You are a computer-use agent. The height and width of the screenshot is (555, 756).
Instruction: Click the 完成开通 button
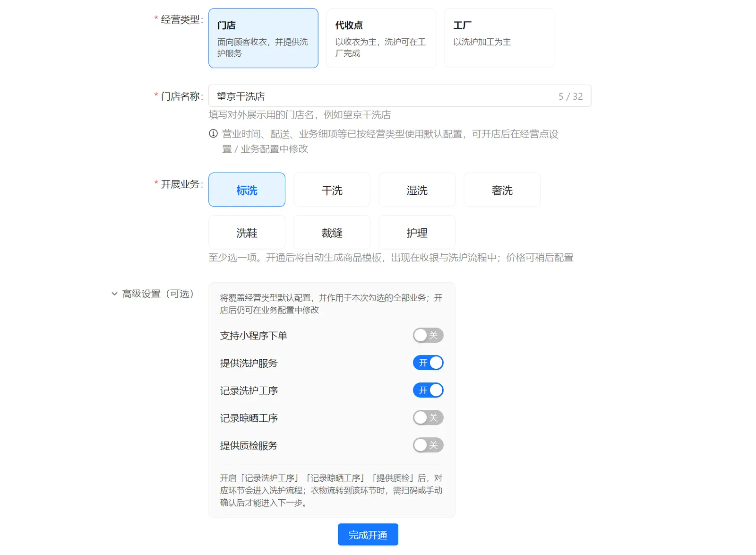tap(368, 535)
